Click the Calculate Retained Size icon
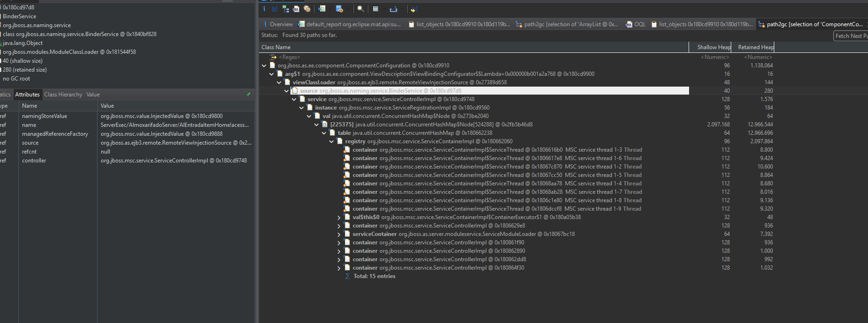The image size is (868, 323). [x=376, y=9]
